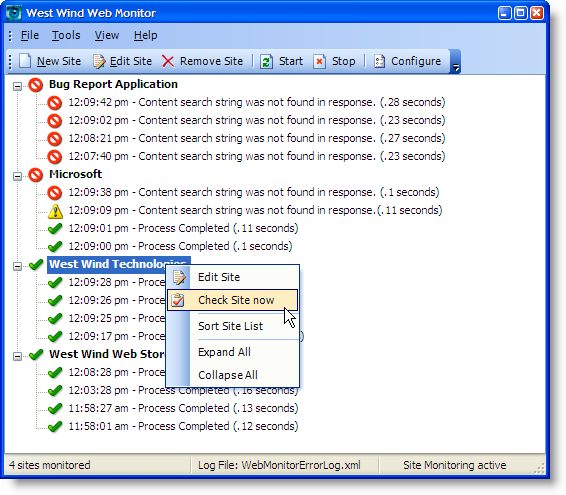The width and height of the screenshot is (566, 495).
Task: Collapse the Microsoft site tree node
Action: tap(17, 176)
